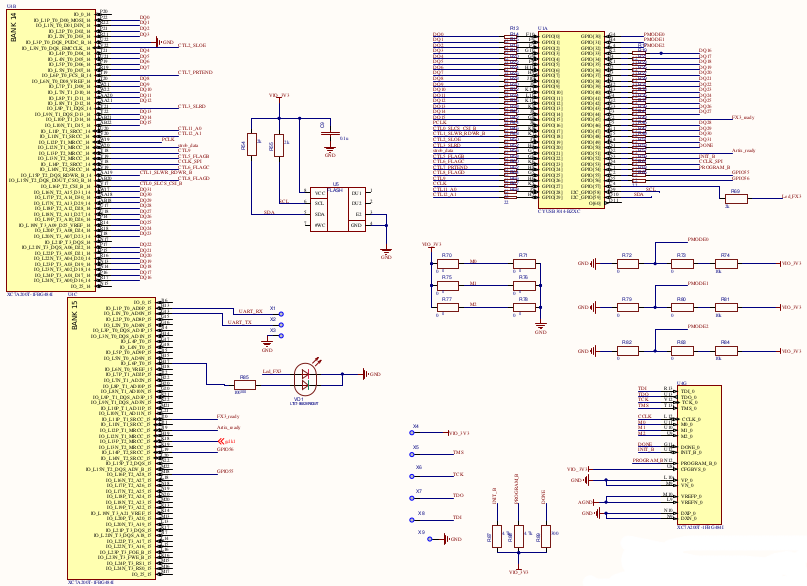Click test point X1 on UART_RX
Image resolution: width=807 pixels, height=586 pixels.
tap(281, 314)
